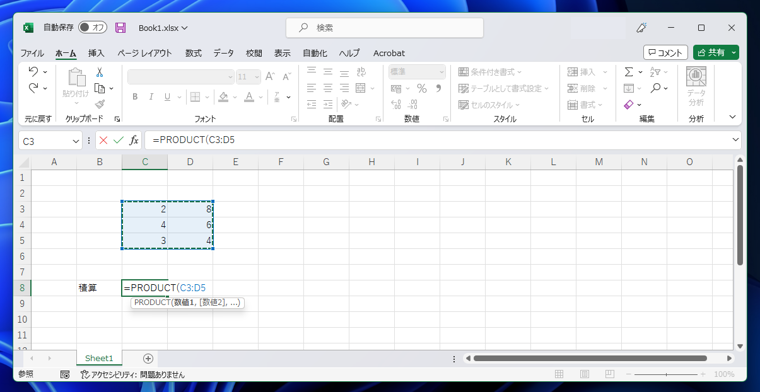Screen dimensions: 760x392
Task: Click Merge and Center icon
Action: point(360,88)
